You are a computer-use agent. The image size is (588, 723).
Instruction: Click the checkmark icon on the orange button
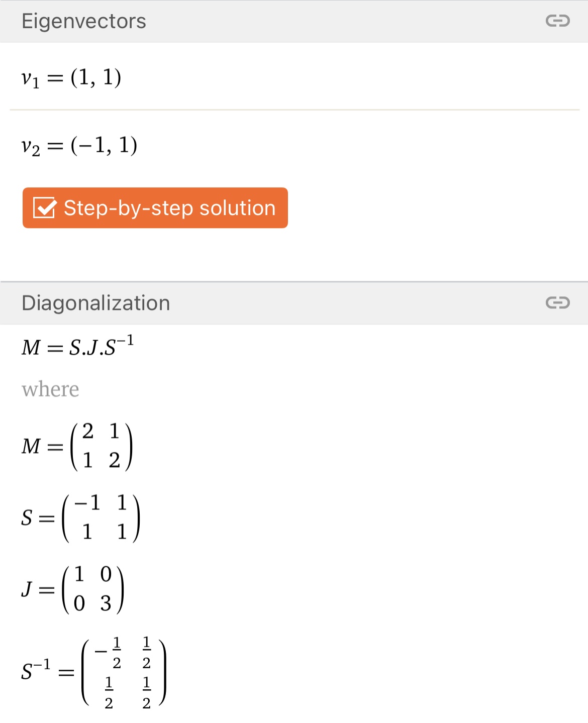(x=45, y=208)
